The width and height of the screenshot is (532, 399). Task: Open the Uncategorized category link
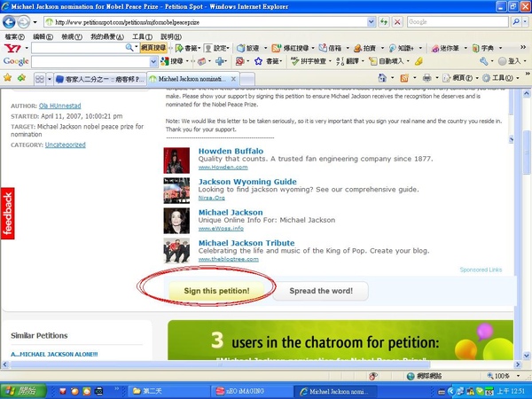point(65,145)
